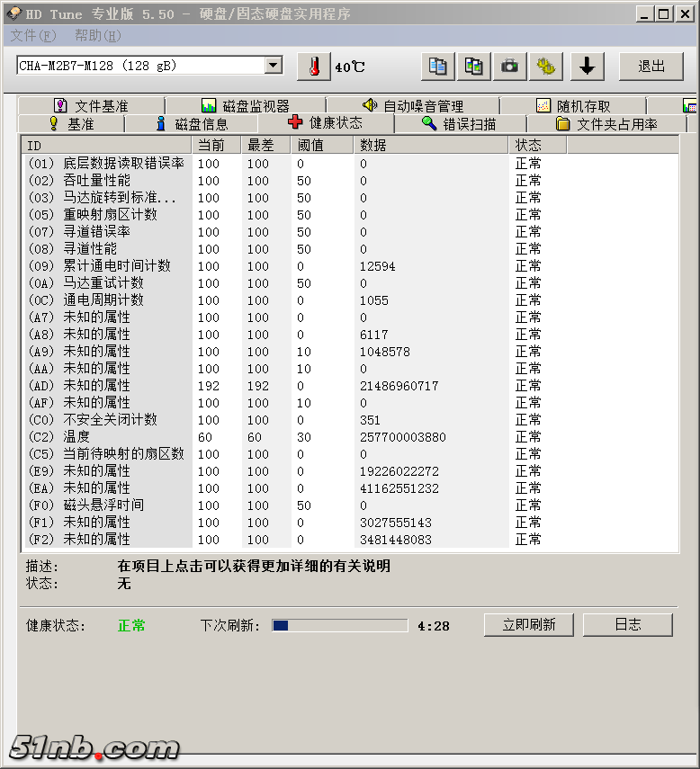Image resolution: width=700 pixels, height=769 pixels.
Task: Open the 文件 menu
Action: pyautogui.click(x=32, y=36)
